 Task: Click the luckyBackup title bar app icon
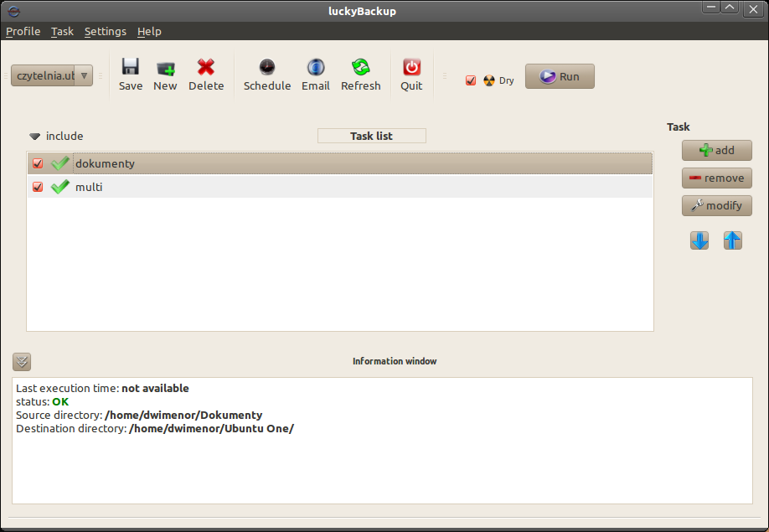(x=13, y=11)
